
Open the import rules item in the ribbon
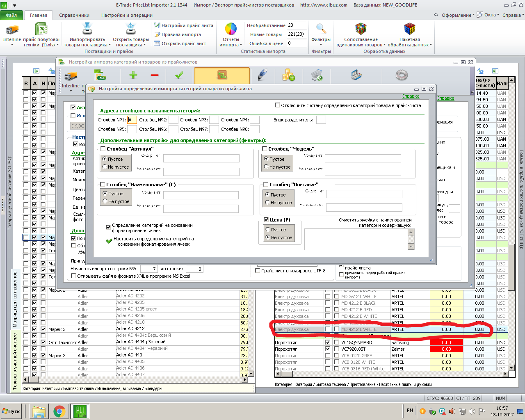pyautogui.click(x=177, y=34)
